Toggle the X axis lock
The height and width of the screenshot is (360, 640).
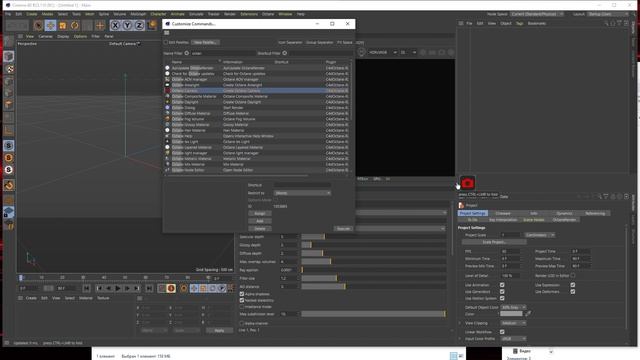point(116,26)
